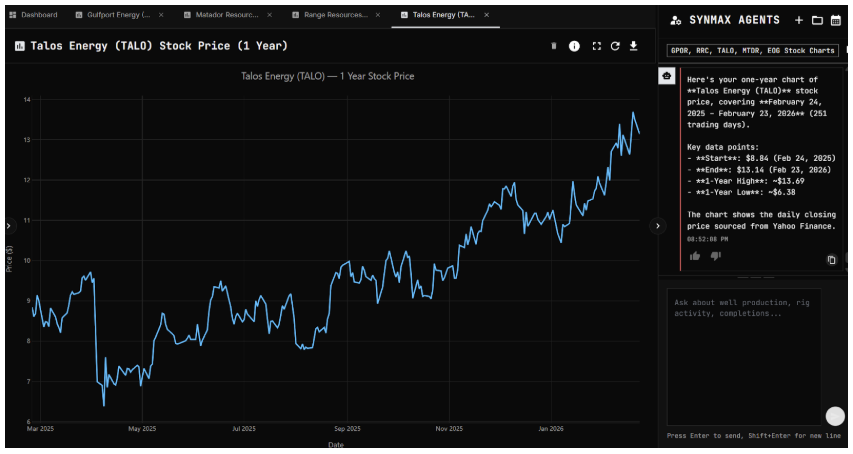Expand the chart to fullscreen
The image size is (853, 454).
[597, 46]
